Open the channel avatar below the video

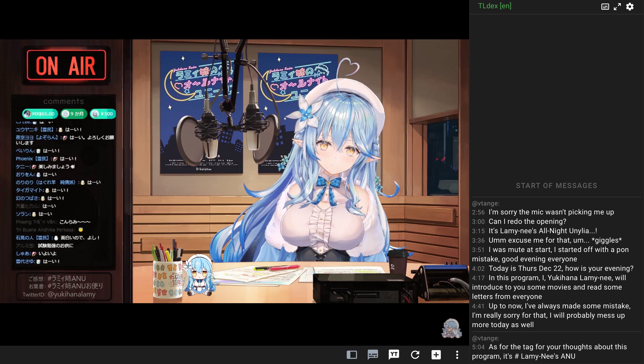point(451,328)
